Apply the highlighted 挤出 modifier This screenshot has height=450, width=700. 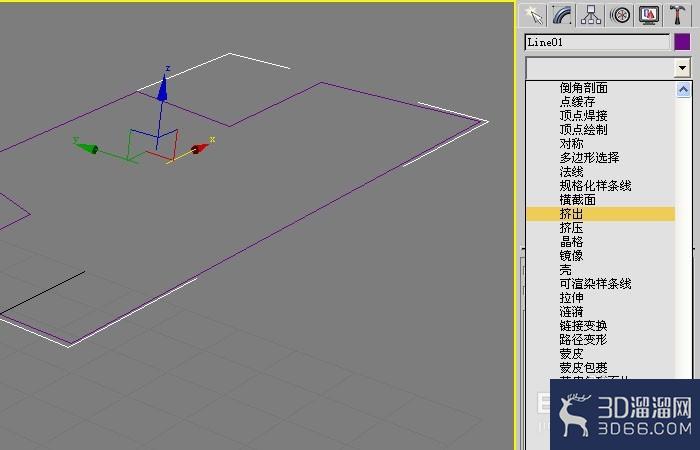(x=600, y=214)
